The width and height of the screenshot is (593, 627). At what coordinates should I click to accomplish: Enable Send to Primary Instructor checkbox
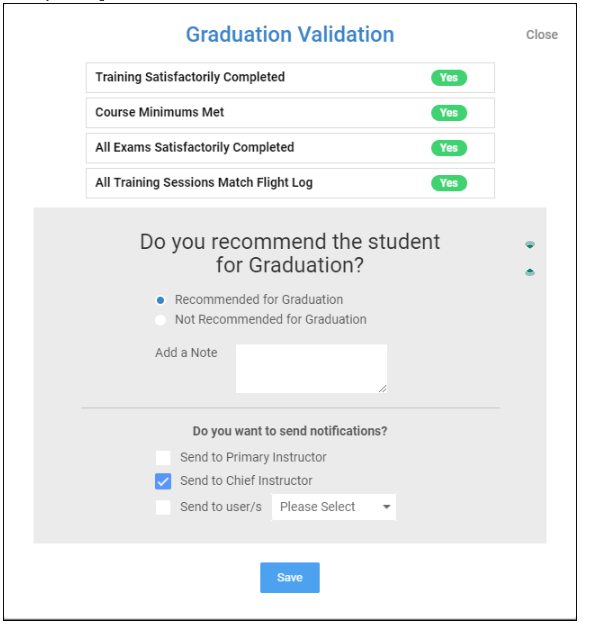tap(163, 457)
